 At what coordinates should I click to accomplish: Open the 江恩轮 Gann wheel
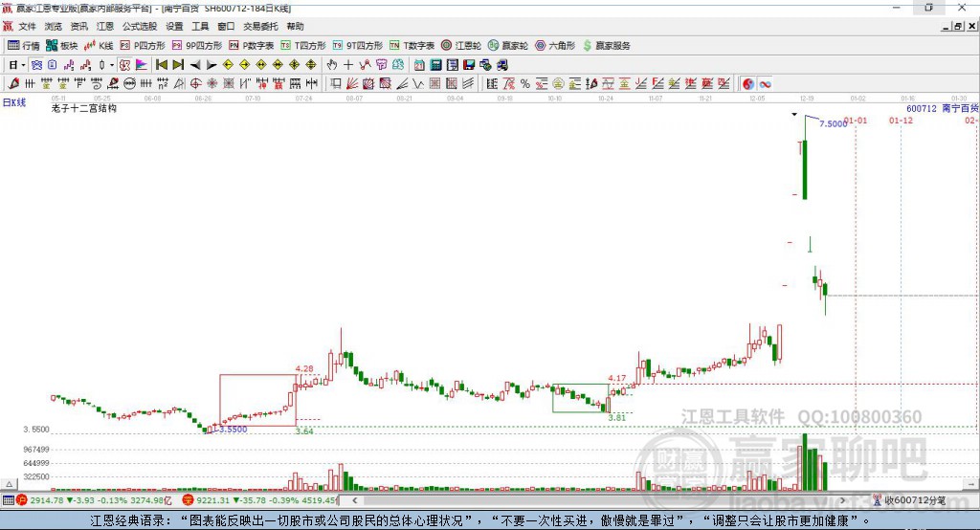461,46
